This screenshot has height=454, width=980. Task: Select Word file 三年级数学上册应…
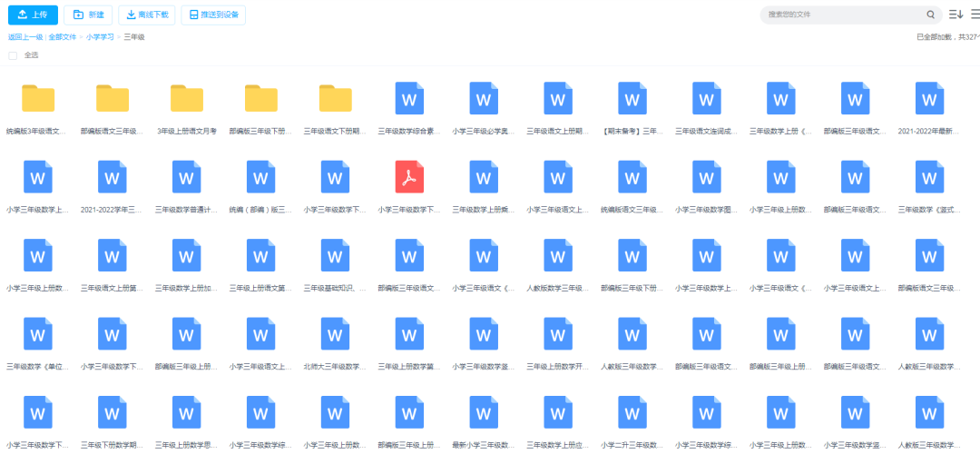558,411
